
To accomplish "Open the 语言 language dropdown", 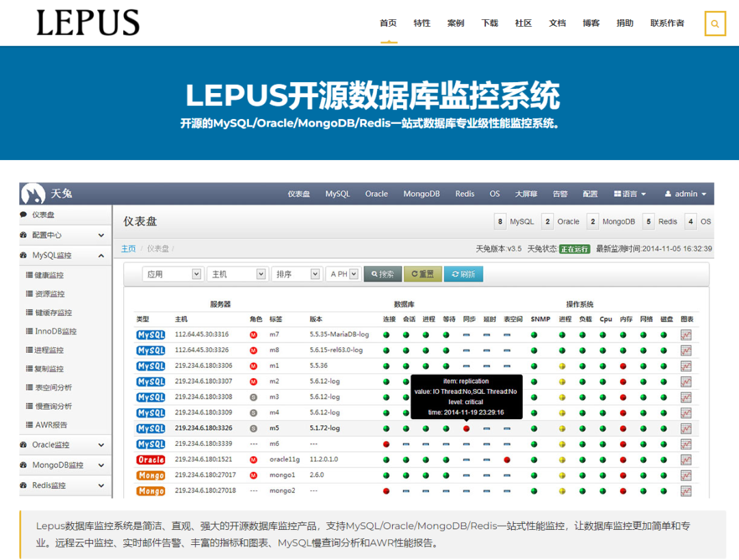I will [x=630, y=194].
